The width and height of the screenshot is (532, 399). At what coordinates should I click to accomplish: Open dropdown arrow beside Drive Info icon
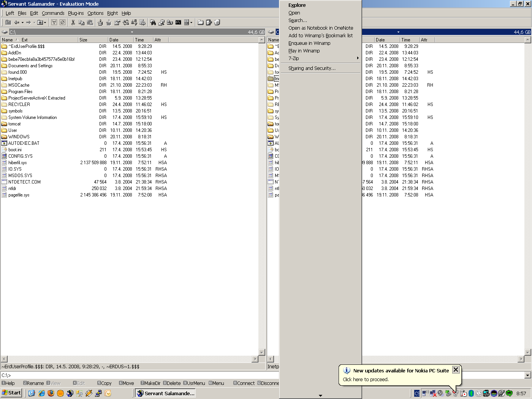tap(191, 22)
